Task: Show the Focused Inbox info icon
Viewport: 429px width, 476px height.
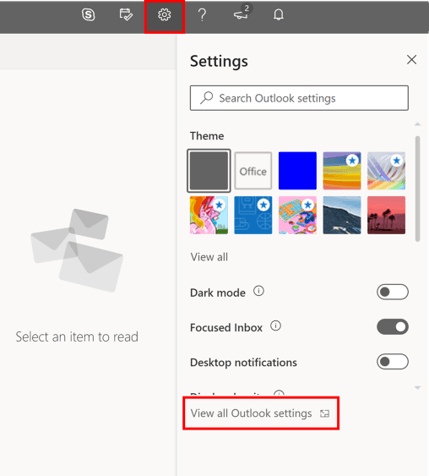Action: (276, 326)
